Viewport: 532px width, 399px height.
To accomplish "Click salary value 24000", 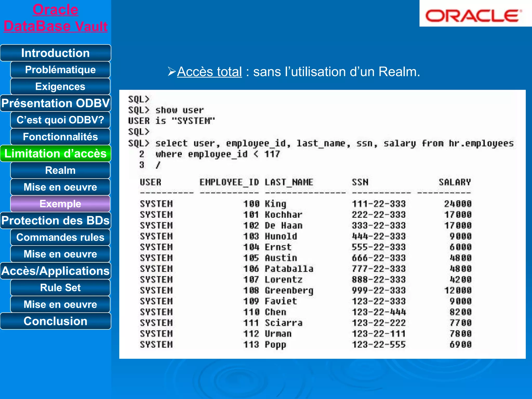I will coord(458,204).
